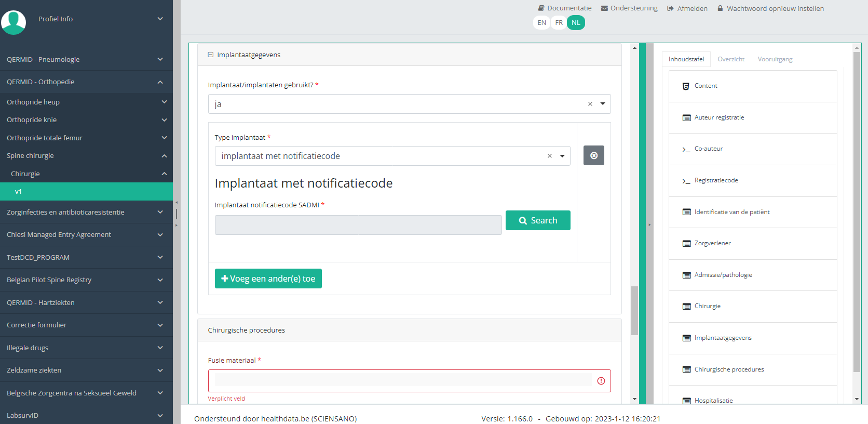The width and height of the screenshot is (868, 424).
Task: Open the Type implantaat dropdown arrow
Action: pos(562,156)
